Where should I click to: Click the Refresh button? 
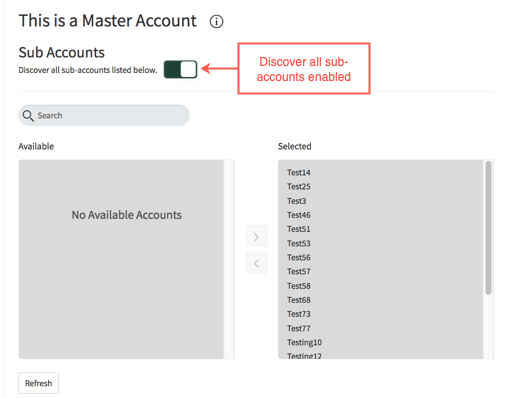(x=39, y=383)
